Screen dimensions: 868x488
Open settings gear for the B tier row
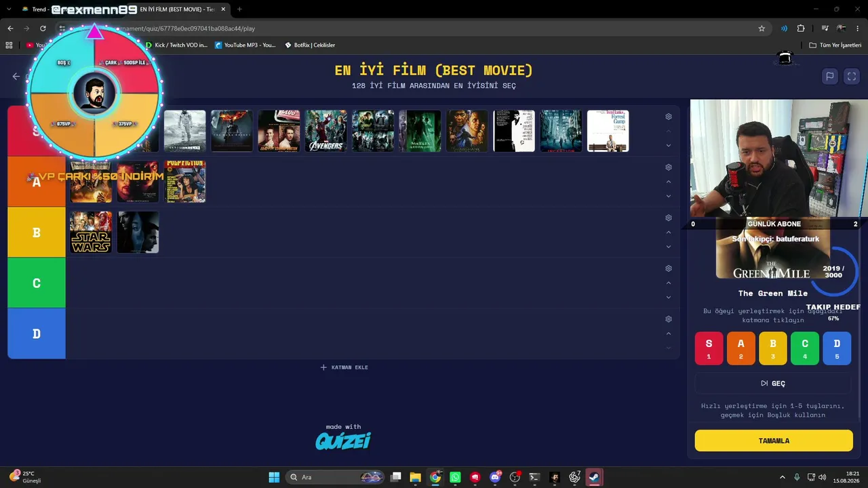(x=669, y=218)
